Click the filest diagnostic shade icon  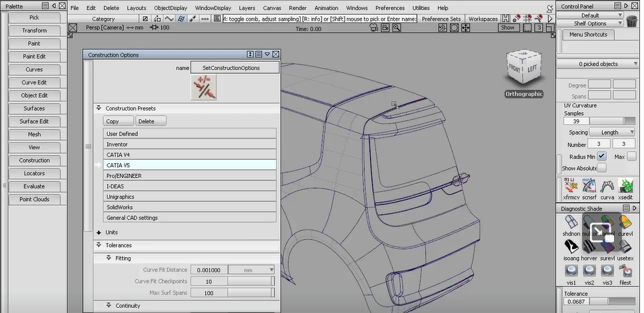[x=625, y=272]
